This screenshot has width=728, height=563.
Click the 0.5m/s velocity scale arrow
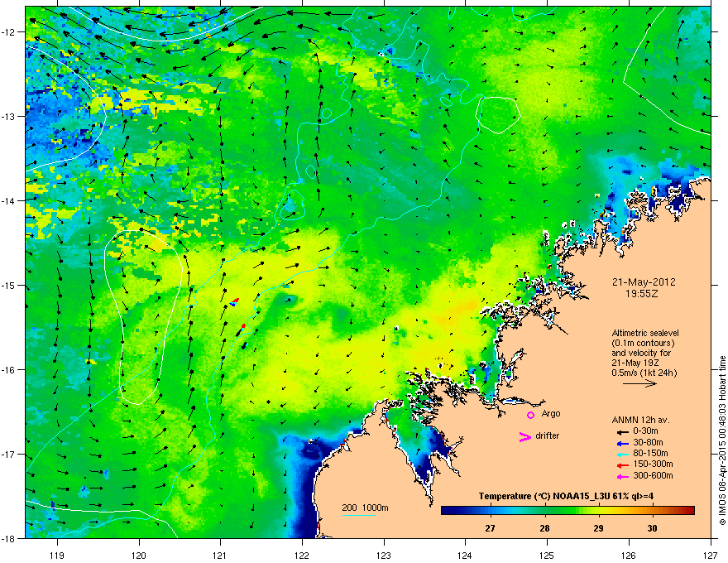(x=639, y=383)
